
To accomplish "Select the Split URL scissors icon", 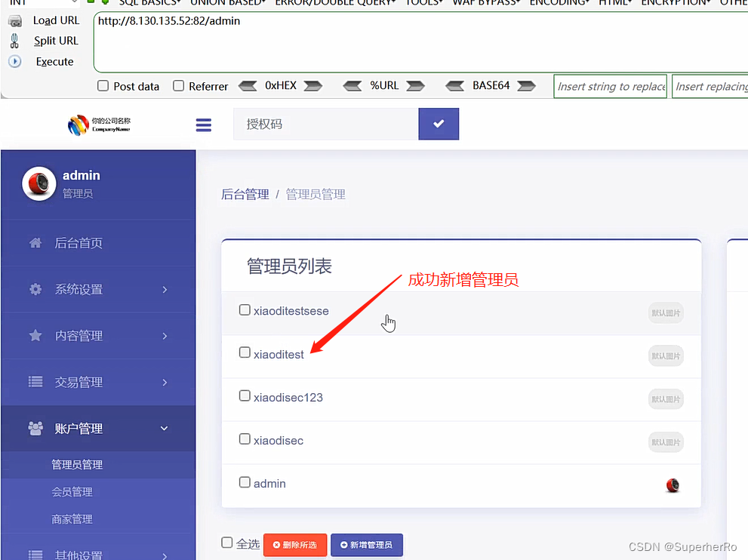I will (x=15, y=41).
